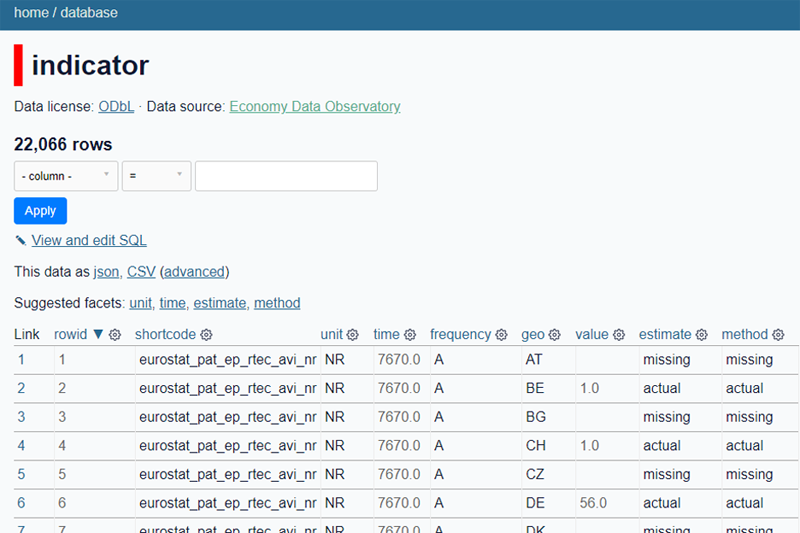Open the rowid column settings gear
The image size is (800, 533).
pos(115,335)
